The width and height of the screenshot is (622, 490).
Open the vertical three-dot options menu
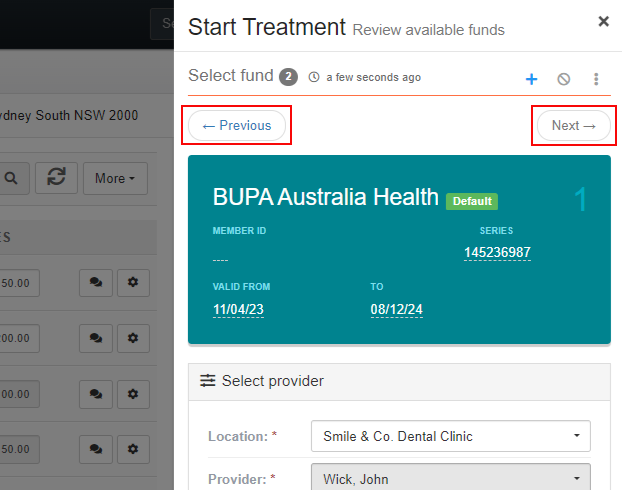pos(596,79)
